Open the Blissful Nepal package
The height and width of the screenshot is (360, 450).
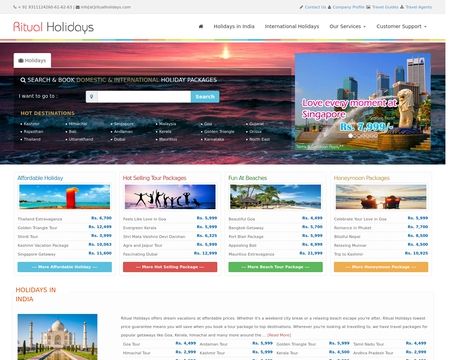tap(347, 236)
